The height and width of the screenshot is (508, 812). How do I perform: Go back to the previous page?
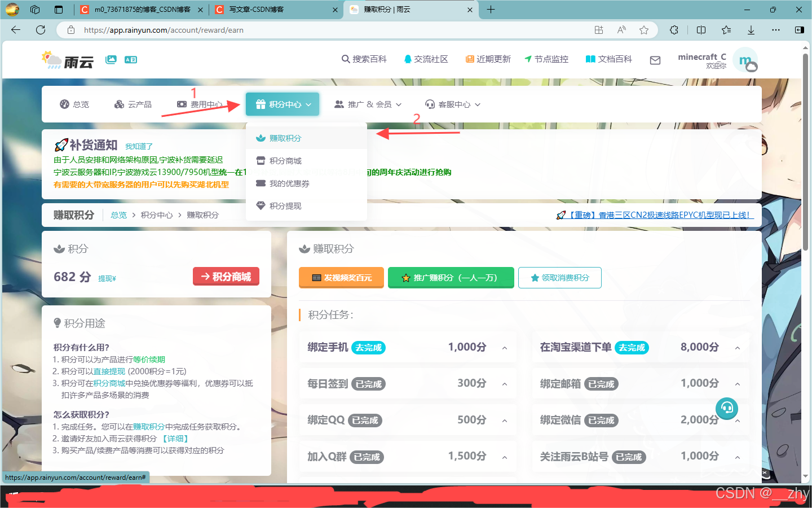[x=16, y=30]
